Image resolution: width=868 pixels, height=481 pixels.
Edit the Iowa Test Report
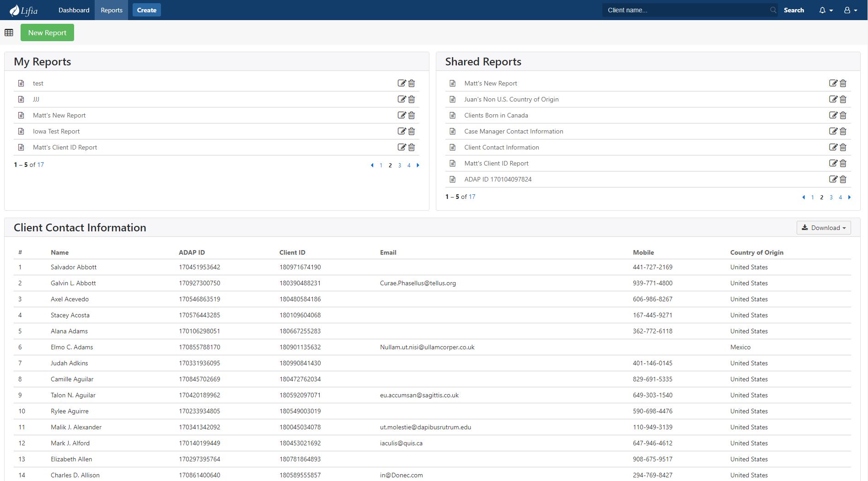click(402, 131)
